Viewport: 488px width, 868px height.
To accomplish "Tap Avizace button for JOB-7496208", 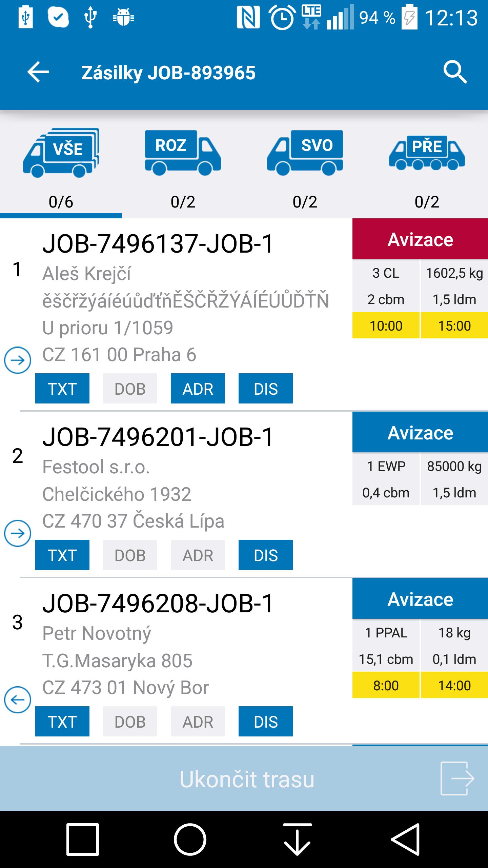I will (420, 599).
